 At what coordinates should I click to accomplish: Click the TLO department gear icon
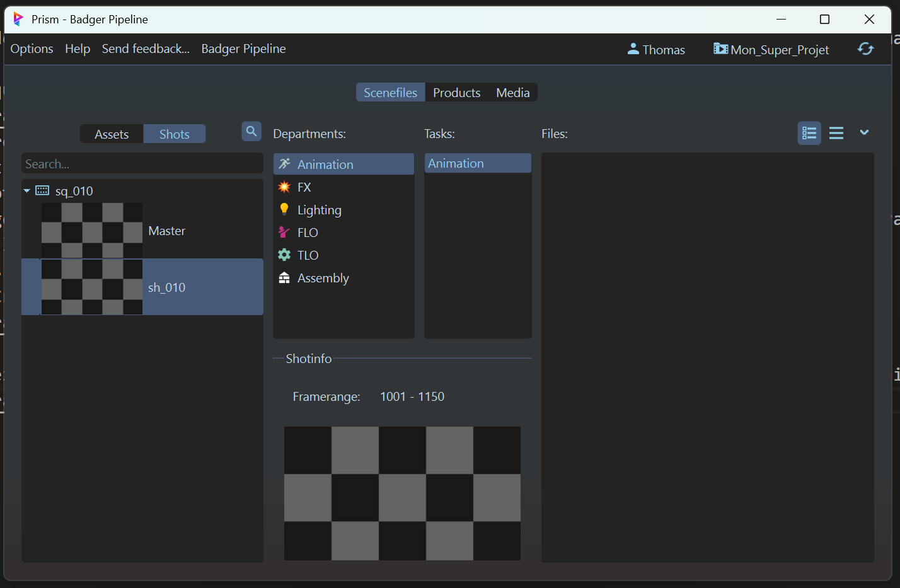pyautogui.click(x=284, y=255)
